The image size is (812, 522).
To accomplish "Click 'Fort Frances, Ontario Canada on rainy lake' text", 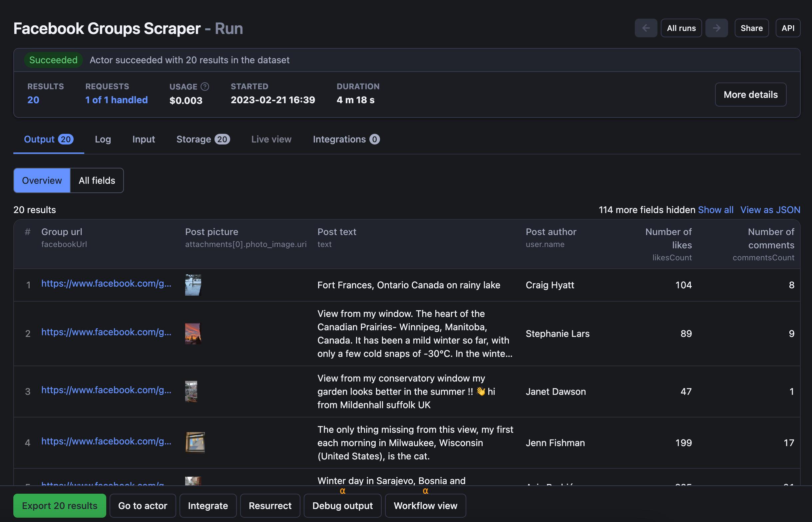I will coord(409,285).
